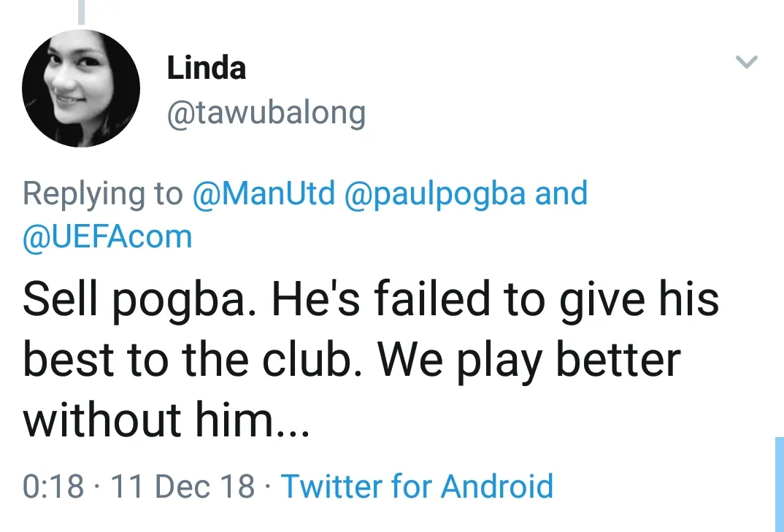This screenshot has width=784, height=532.
Task: Open the tweet options chevron menu
Action: (746, 63)
